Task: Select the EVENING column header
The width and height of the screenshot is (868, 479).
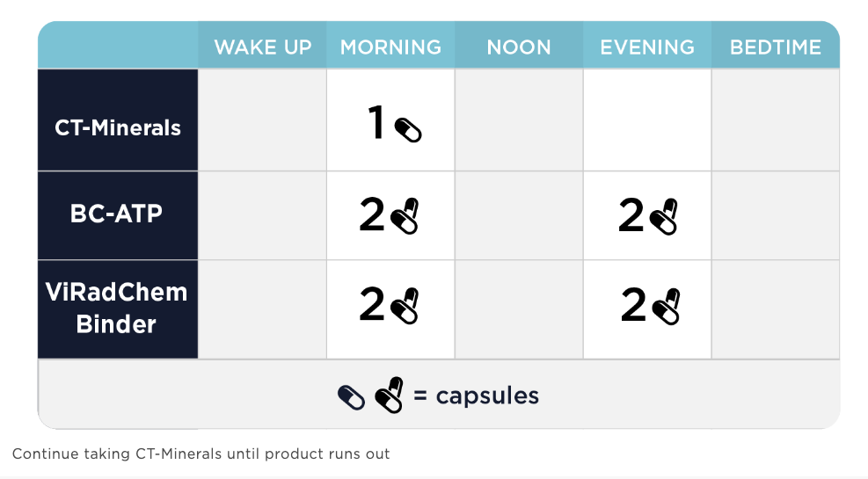Action: pos(647,47)
